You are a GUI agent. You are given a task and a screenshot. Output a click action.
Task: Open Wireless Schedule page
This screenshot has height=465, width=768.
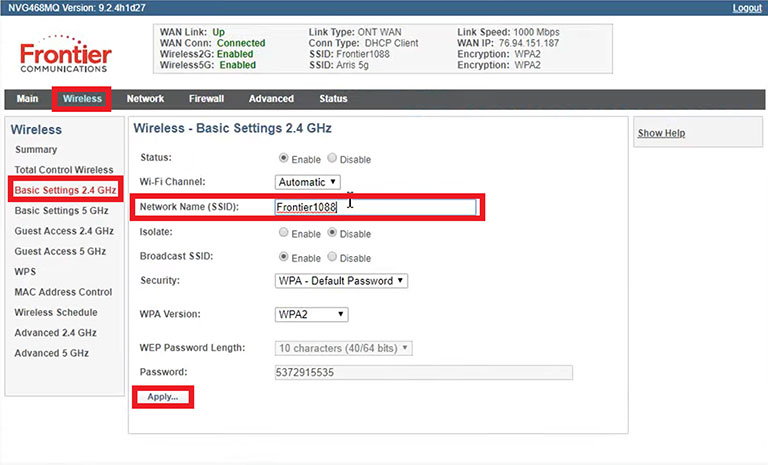click(x=56, y=312)
